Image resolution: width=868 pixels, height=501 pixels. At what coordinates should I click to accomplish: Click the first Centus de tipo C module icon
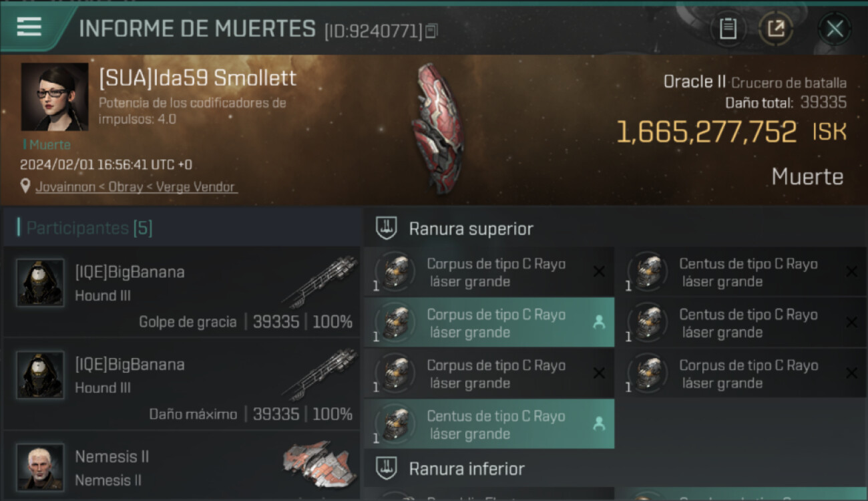648,272
